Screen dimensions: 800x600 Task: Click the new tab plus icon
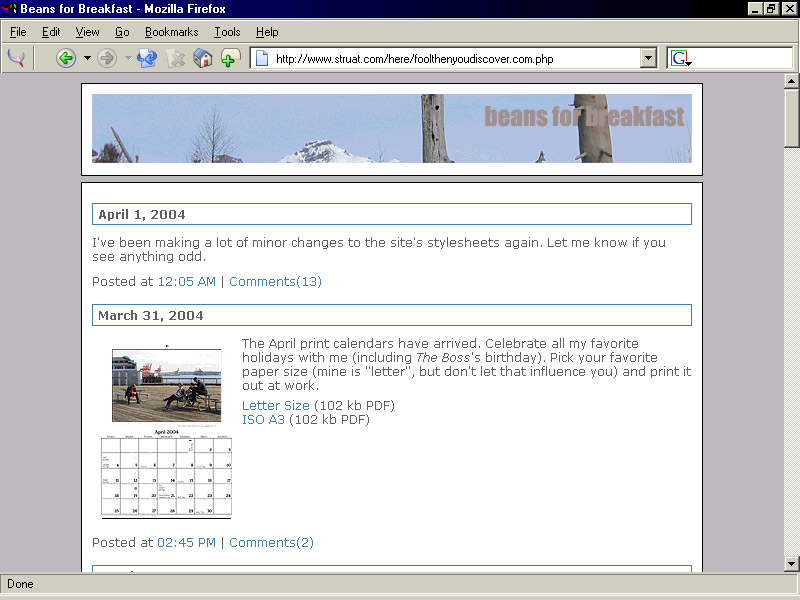[x=230, y=58]
